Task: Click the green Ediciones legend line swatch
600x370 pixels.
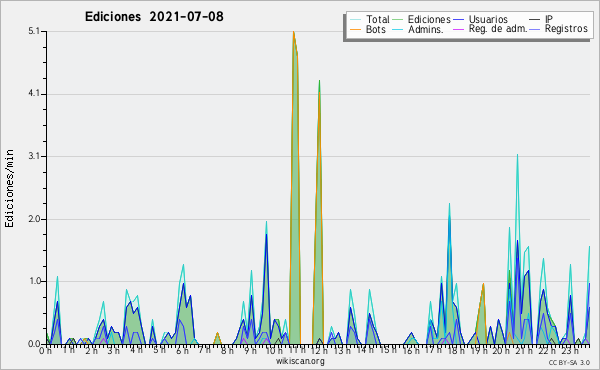Action: coord(398,20)
